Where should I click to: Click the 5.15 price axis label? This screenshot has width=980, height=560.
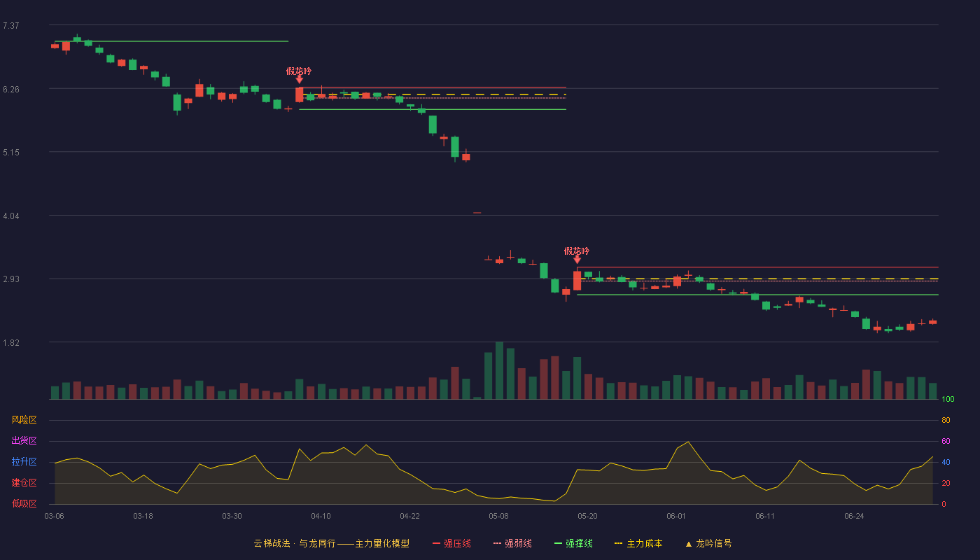(x=10, y=153)
